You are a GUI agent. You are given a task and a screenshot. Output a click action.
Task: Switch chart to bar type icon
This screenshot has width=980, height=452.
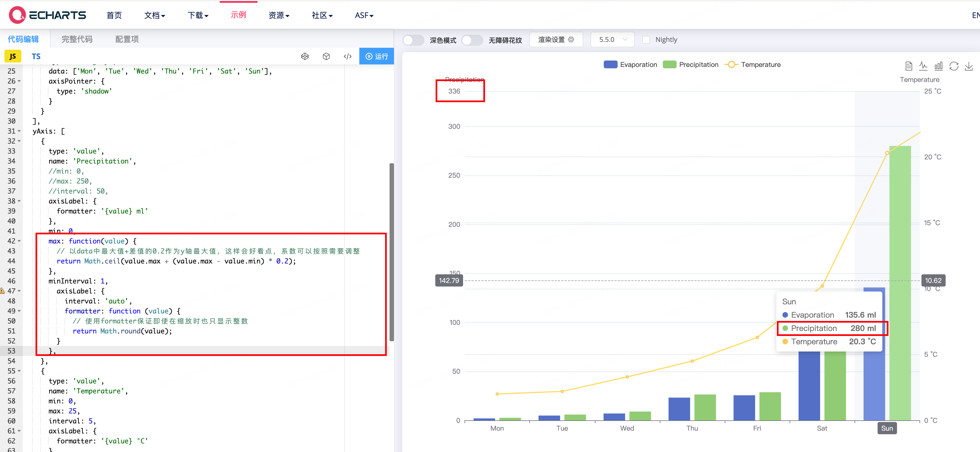(x=939, y=66)
